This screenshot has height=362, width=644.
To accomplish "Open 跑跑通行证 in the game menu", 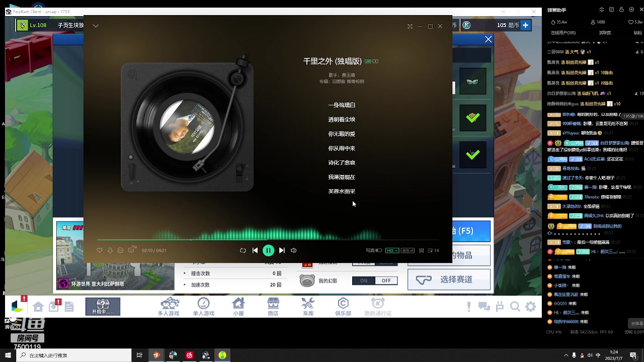I will 378,306.
